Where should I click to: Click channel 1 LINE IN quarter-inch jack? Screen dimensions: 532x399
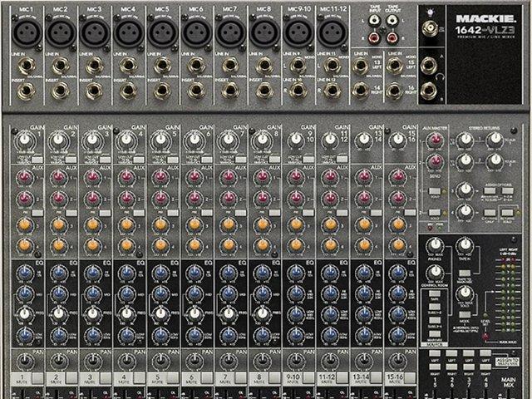tap(27, 66)
